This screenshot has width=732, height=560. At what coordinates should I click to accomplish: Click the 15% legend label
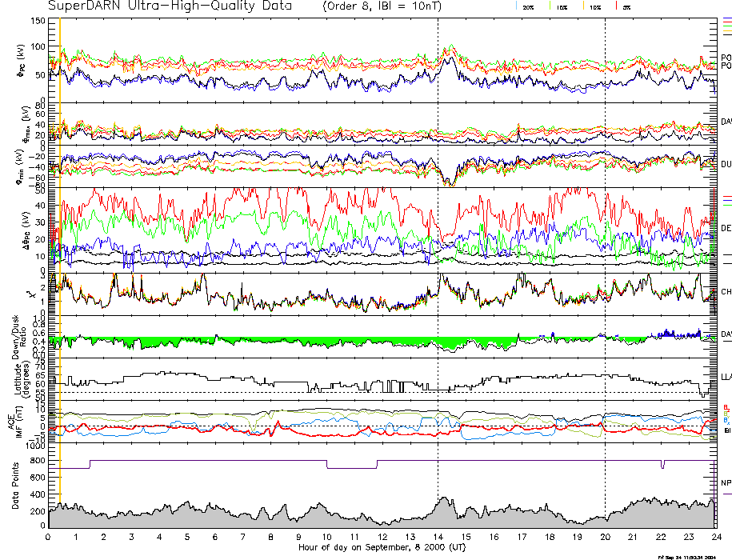pyautogui.click(x=561, y=6)
